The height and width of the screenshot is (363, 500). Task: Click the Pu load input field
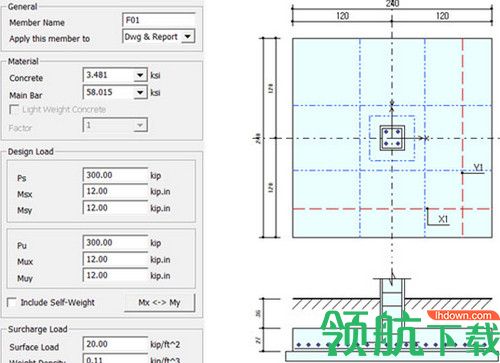tap(115, 242)
